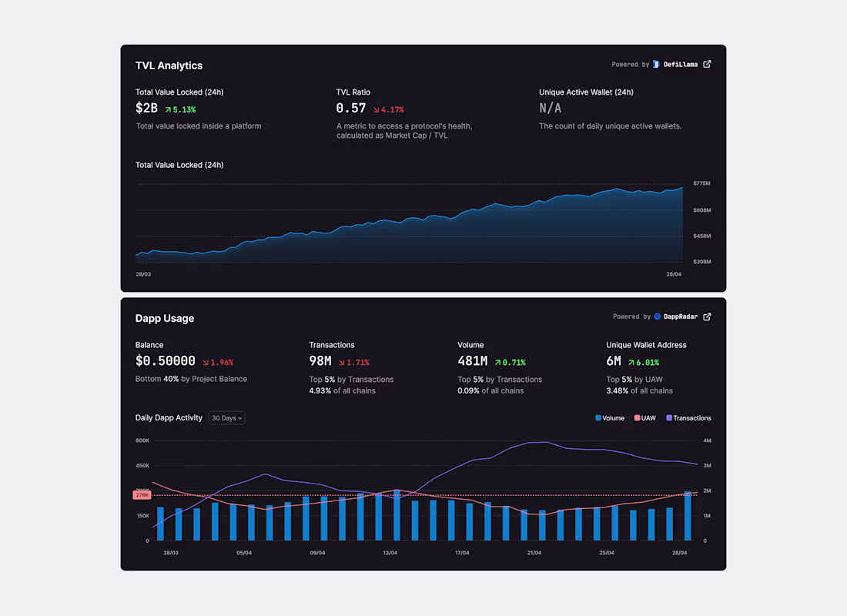
Task: Switch to the Dapp Usage panel
Action: [164, 317]
